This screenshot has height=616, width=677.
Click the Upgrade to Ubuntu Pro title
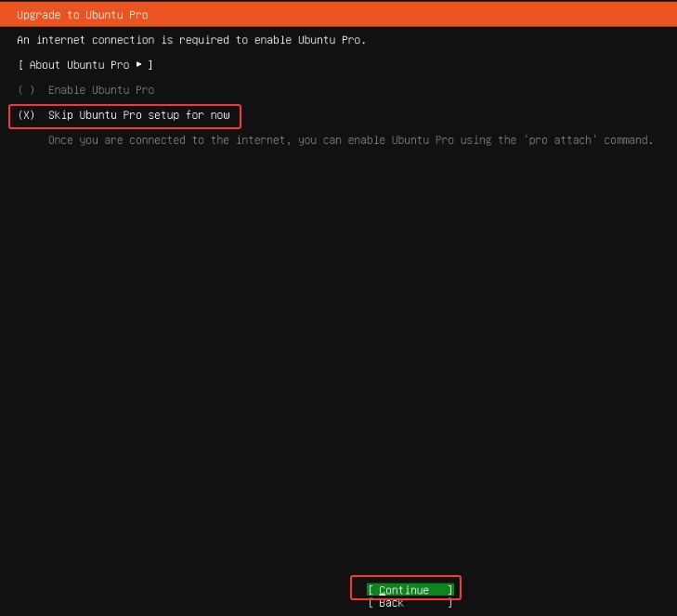click(82, 15)
